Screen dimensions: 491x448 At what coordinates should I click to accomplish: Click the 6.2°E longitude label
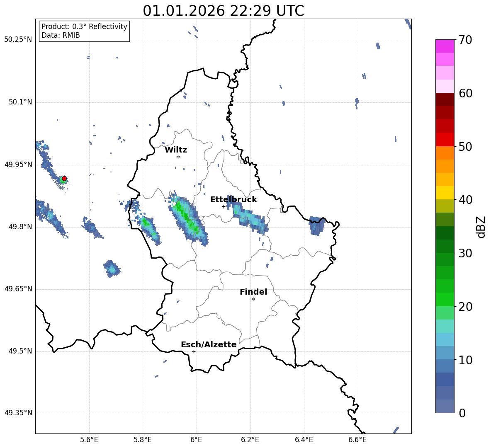tap(250, 440)
